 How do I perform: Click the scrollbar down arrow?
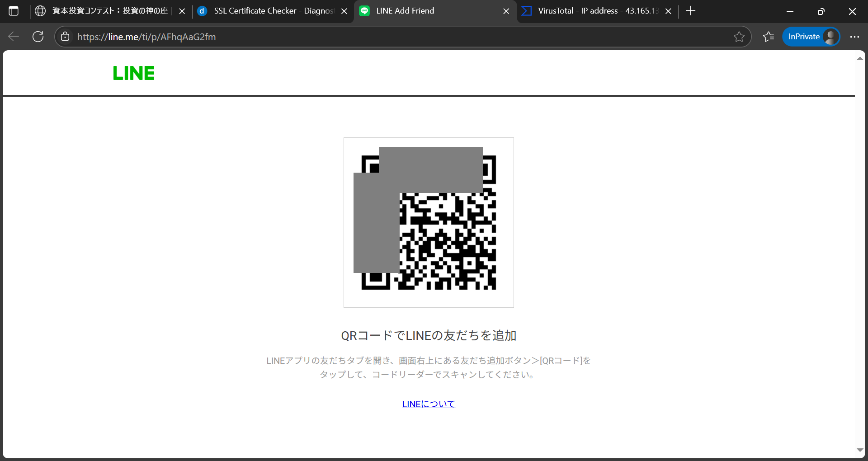coord(860,450)
